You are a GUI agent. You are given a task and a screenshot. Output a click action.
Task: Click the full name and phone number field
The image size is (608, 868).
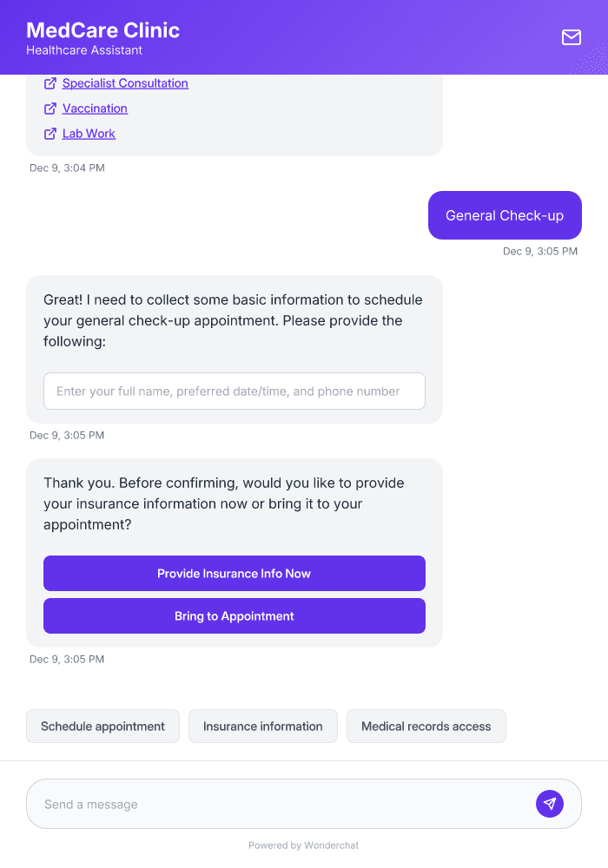[234, 391]
